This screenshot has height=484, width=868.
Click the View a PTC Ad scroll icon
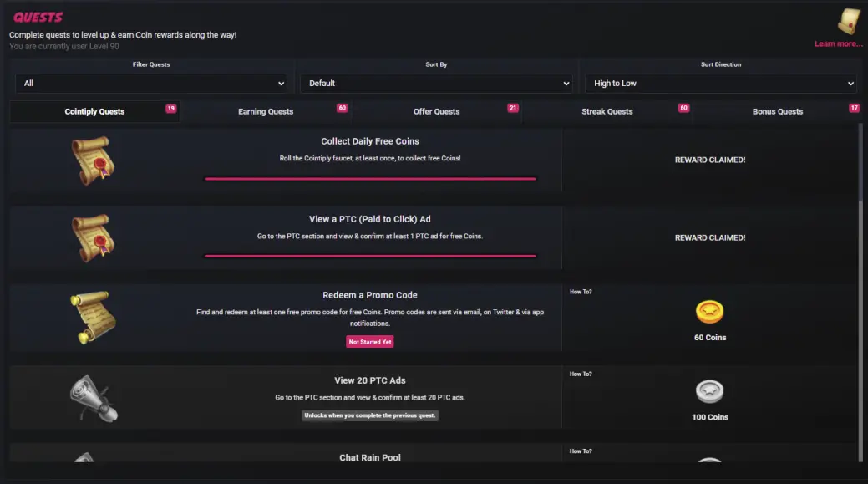pos(93,238)
